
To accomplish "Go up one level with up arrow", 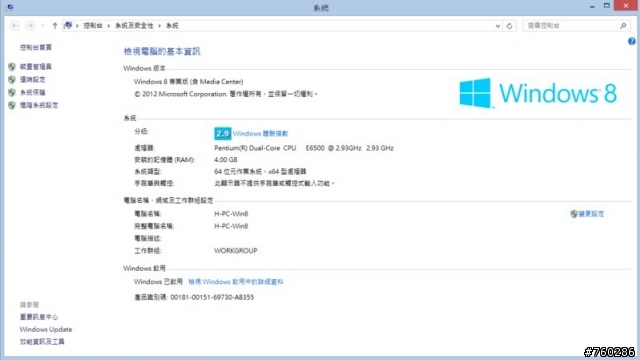I will click(x=55, y=26).
